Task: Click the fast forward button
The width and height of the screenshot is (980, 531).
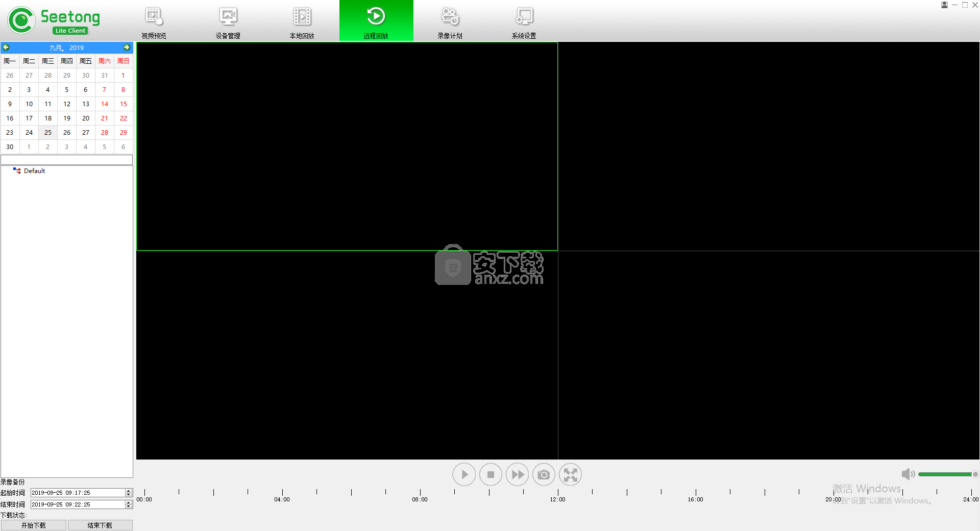Action: pos(517,474)
